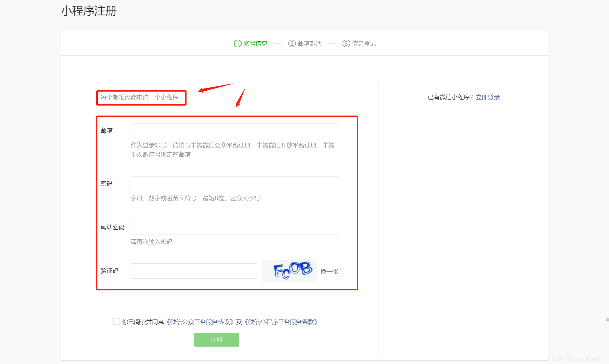Click the 验证码 field label

pos(110,271)
